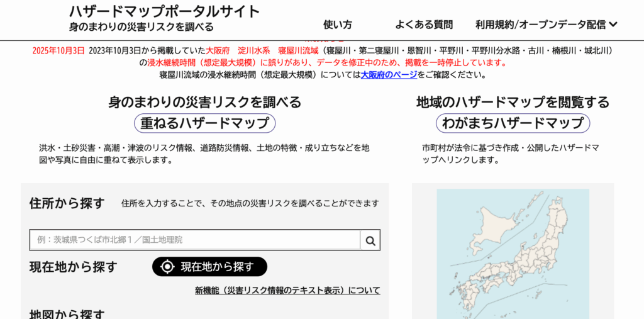The width and height of the screenshot is (644, 319).
Task: Go to よくある質問
Action: [424, 25]
